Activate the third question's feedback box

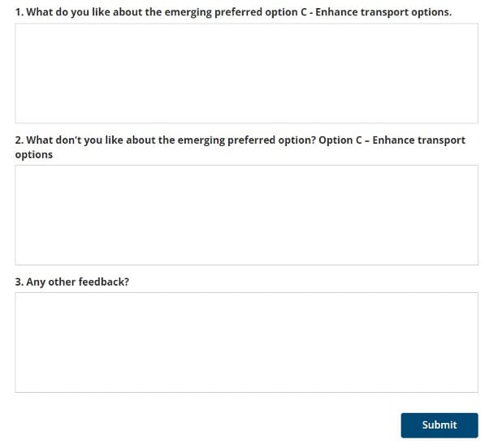246,342
